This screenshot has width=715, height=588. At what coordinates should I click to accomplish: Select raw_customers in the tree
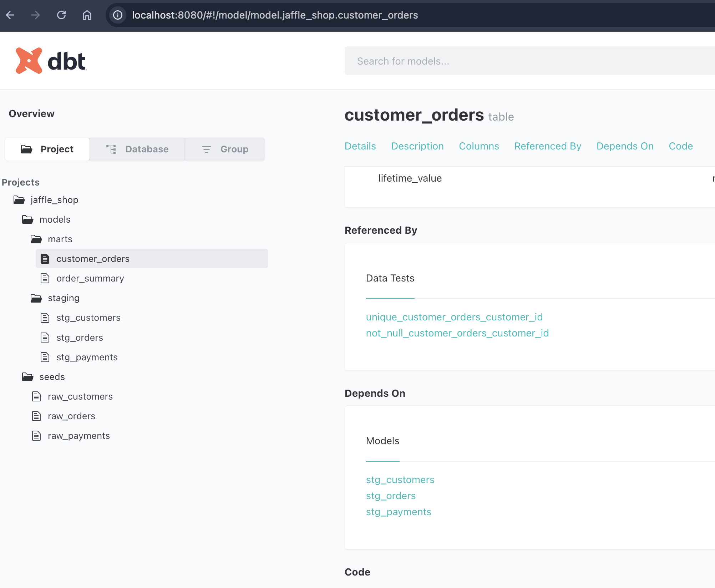coord(80,396)
